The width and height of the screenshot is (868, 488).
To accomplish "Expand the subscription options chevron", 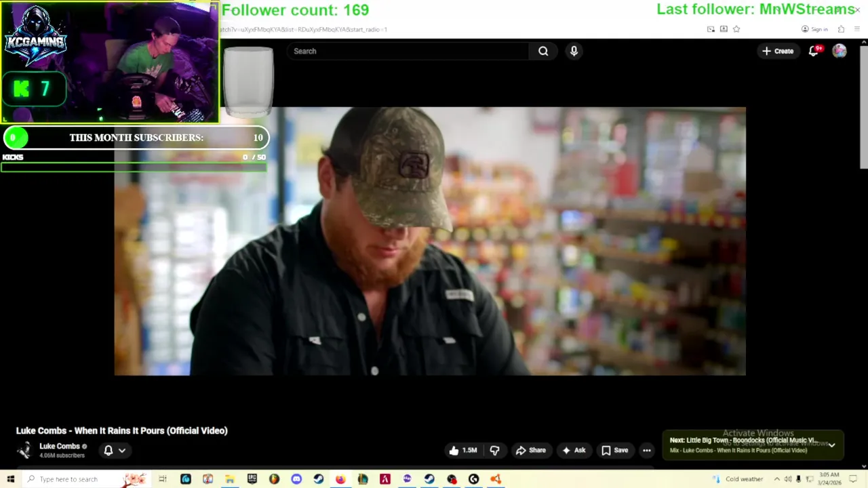I will (x=122, y=450).
